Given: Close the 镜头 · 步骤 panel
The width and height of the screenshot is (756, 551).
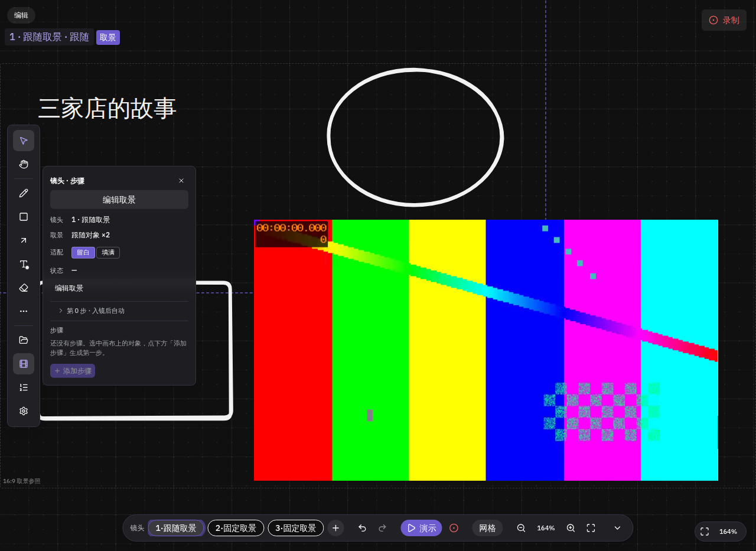Looking at the screenshot, I should pyautogui.click(x=181, y=181).
